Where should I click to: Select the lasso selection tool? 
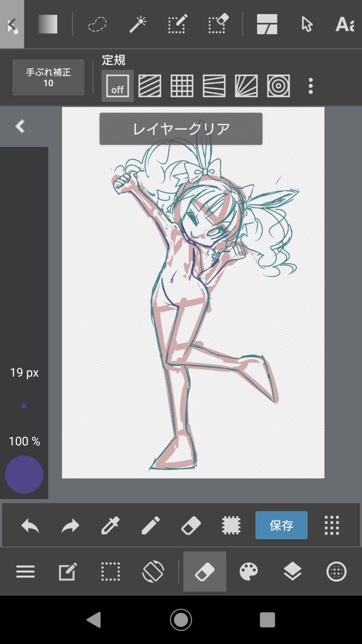97,24
